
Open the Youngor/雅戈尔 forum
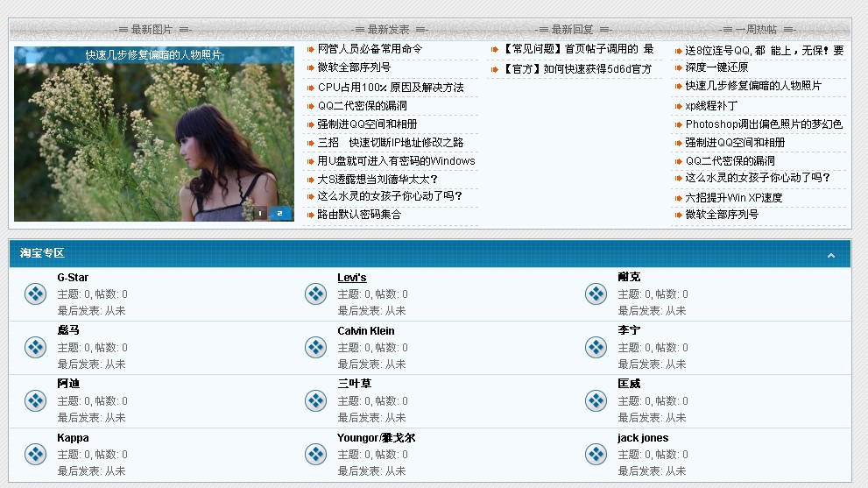tap(376, 438)
